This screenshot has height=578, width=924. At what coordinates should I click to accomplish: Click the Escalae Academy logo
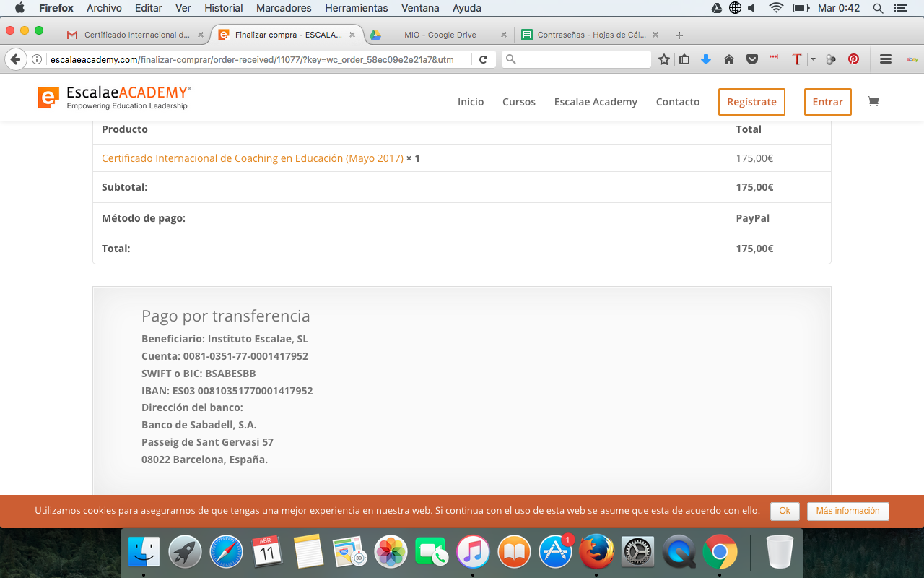(115, 98)
